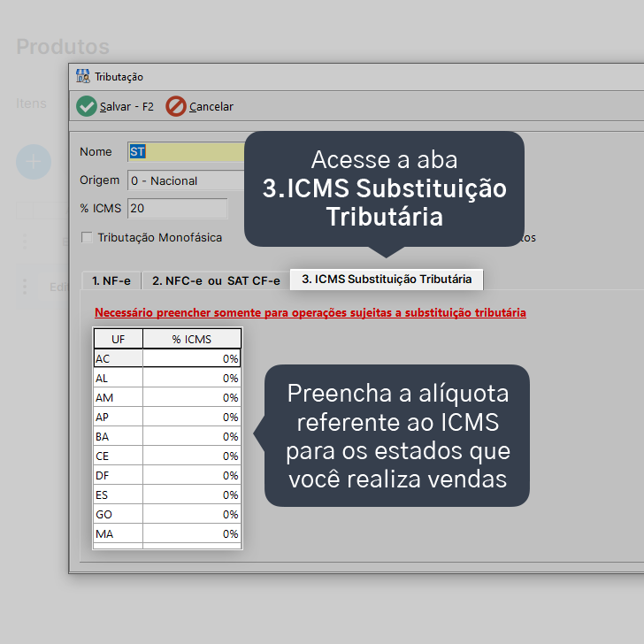Switch to the 1. NF-e tab

(111, 281)
